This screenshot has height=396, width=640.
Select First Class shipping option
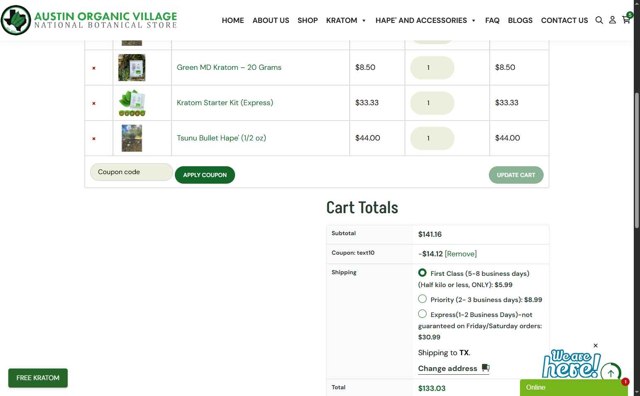click(x=422, y=273)
